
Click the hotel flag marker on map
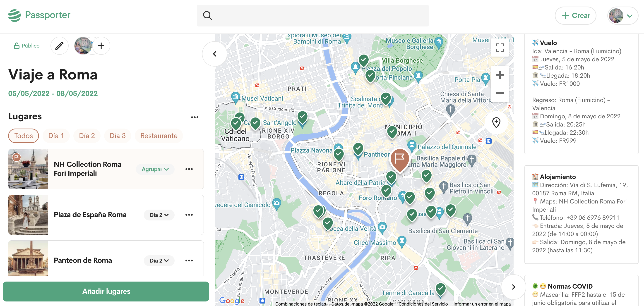[400, 160]
